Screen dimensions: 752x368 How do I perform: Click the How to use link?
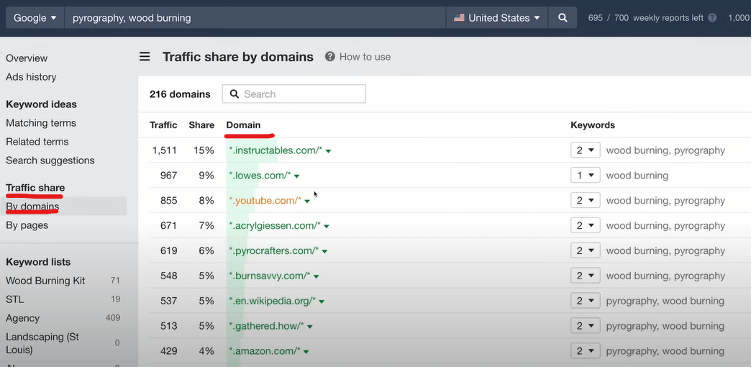coord(365,57)
